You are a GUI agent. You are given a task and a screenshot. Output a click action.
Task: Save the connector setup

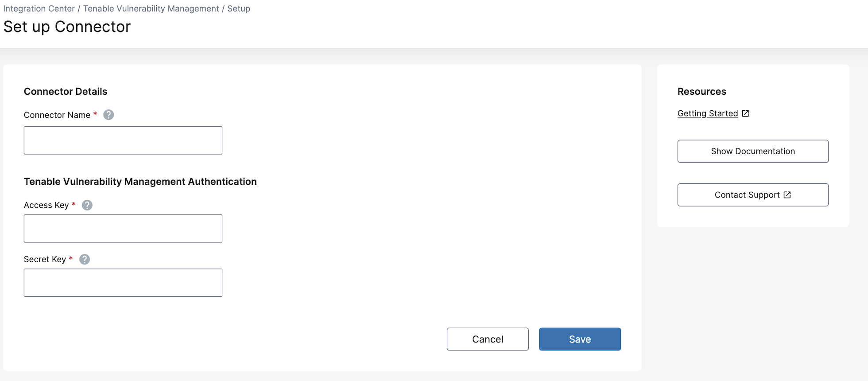click(x=580, y=339)
